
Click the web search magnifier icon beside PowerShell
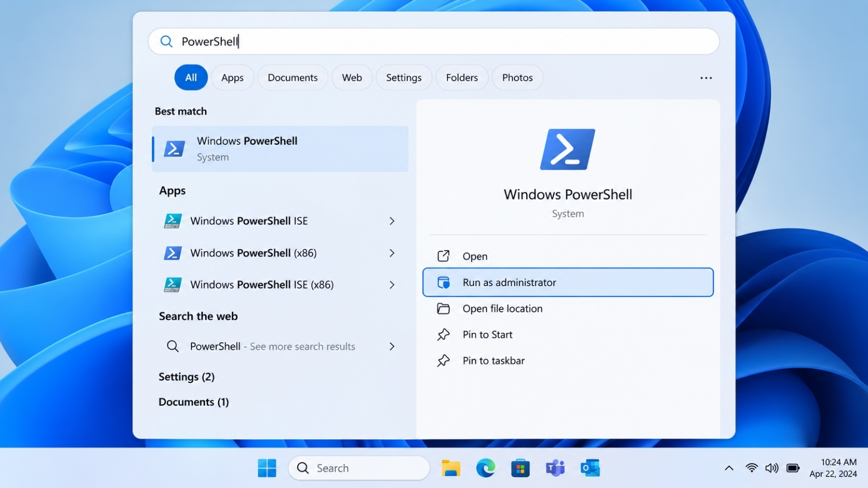tap(173, 346)
